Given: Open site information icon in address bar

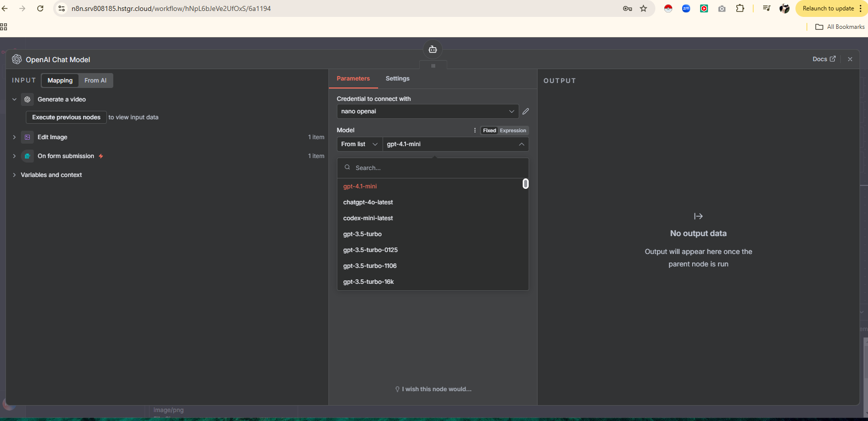Looking at the screenshot, I should pyautogui.click(x=62, y=8).
